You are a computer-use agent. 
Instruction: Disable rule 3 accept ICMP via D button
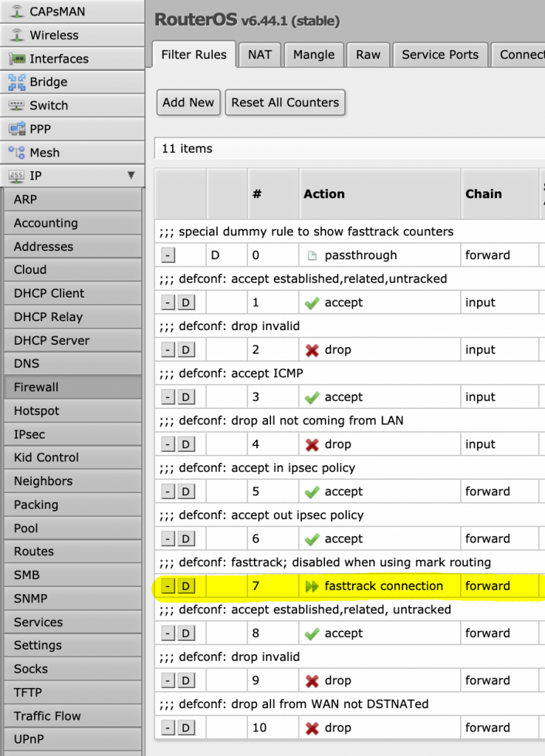tap(186, 397)
